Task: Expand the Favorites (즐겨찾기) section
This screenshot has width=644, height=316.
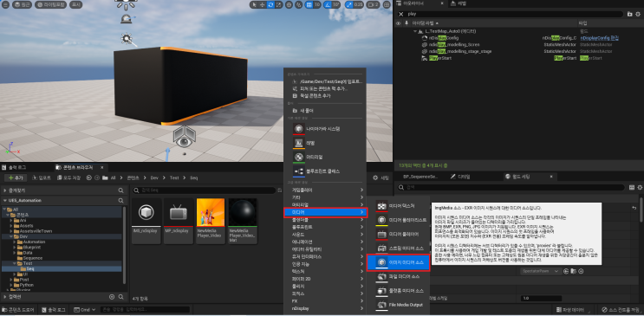Action: [x=5, y=190]
